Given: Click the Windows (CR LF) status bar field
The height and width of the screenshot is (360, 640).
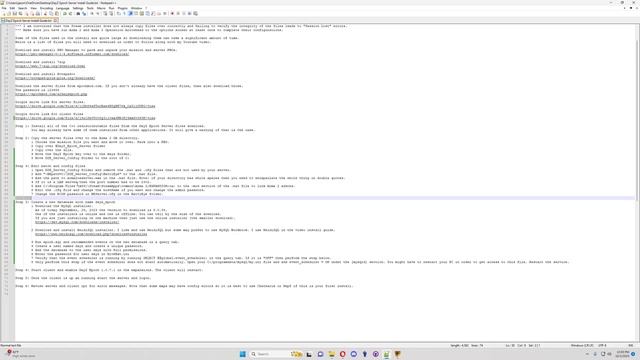Looking at the screenshot, I should 582,345.
